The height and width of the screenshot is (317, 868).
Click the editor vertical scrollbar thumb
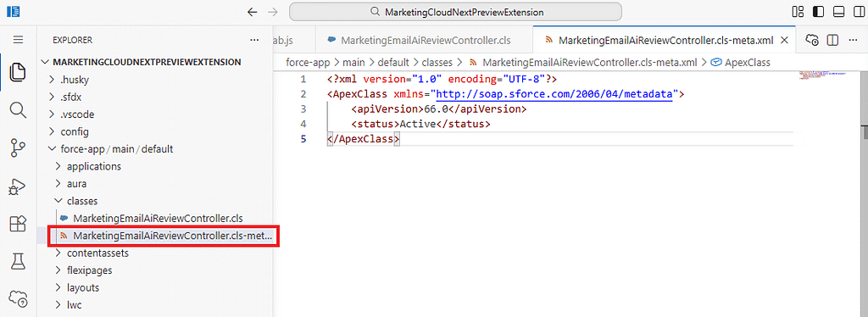pyautogui.click(x=865, y=133)
